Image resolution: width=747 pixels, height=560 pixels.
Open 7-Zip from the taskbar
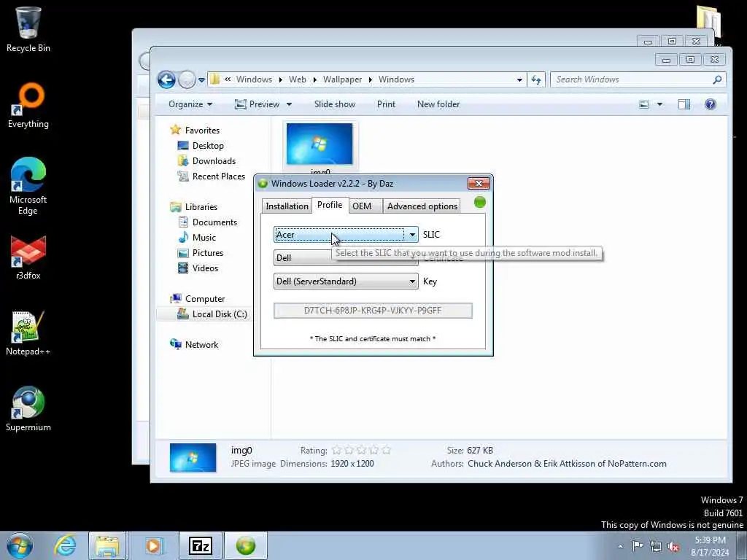pos(200,545)
